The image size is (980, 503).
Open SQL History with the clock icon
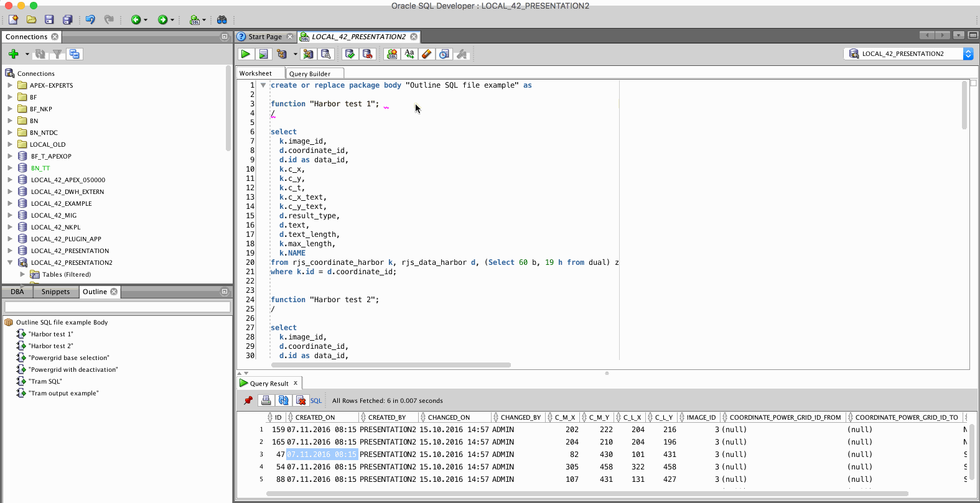444,54
